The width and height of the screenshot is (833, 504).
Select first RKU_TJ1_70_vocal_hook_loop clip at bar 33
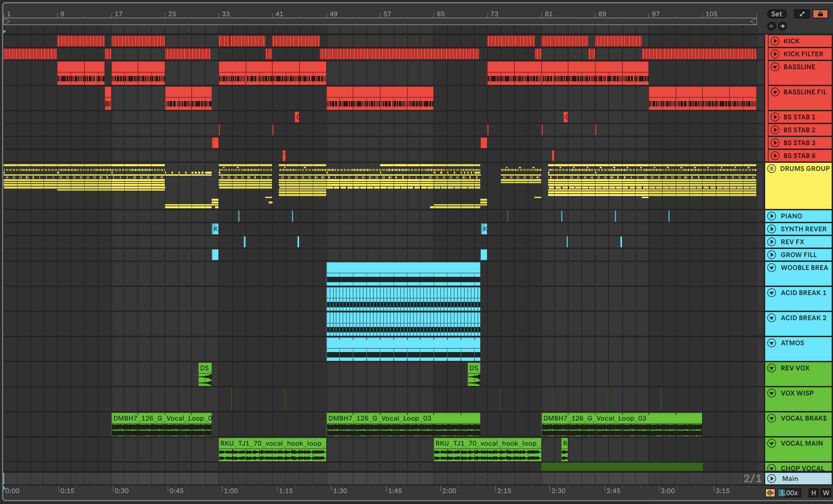tap(272, 449)
